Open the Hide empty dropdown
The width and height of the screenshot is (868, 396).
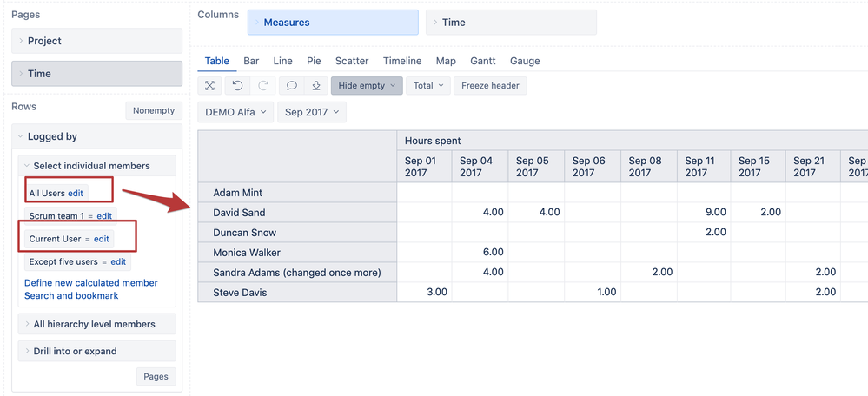(x=367, y=86)
